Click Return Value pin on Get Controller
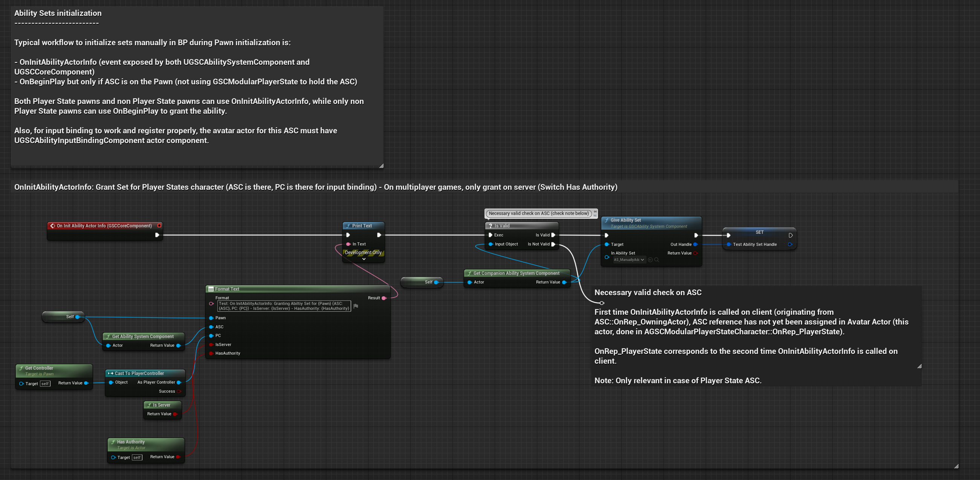The width and height of the screenshot is (980, 480). [x=86, y=383]
